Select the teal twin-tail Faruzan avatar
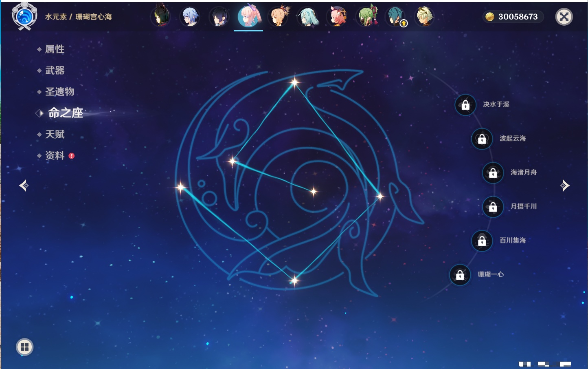 coord(308,16)
